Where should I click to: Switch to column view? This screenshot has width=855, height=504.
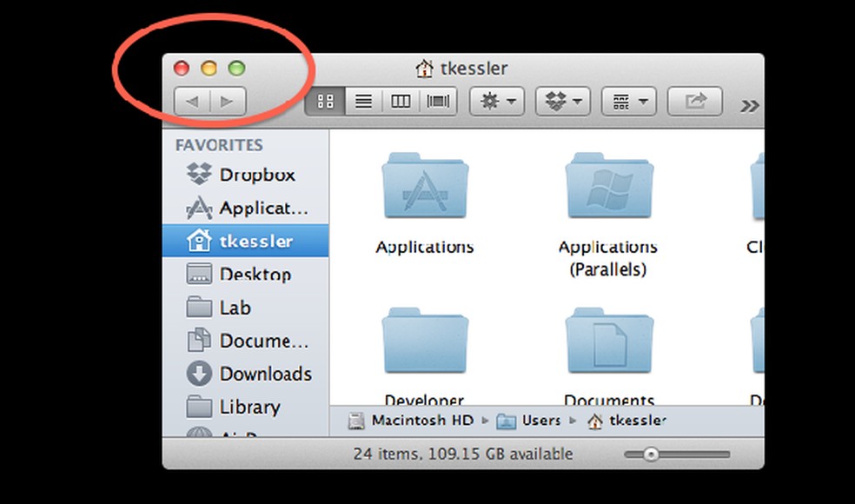pos(401,102)
